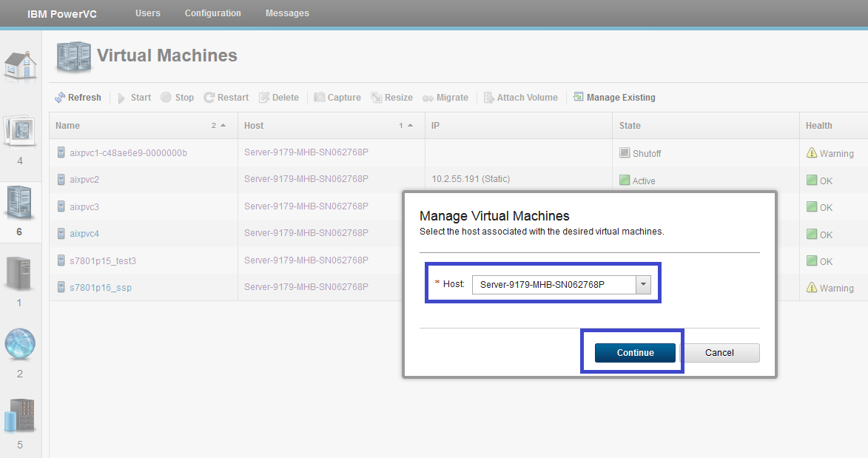Open the Hosts sidebar icon labeled 1
Viewport: 868px width, 458px height.
pos(19,275)
